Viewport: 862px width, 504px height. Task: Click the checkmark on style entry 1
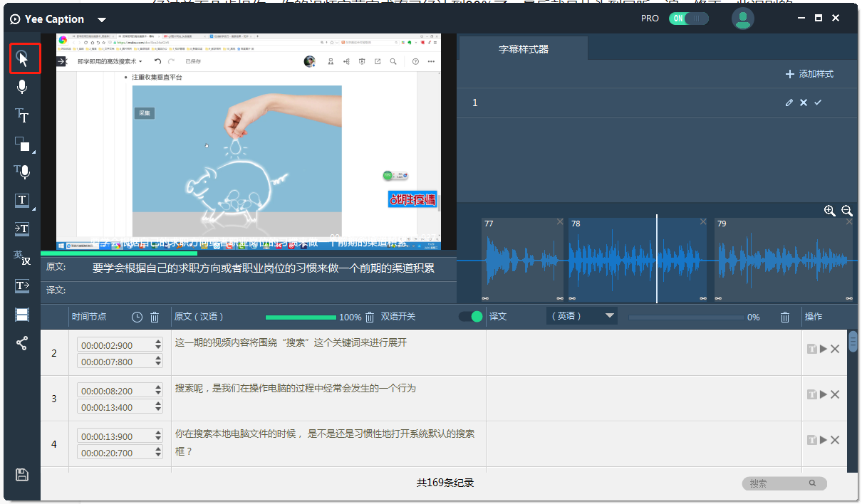pos(817,103)
